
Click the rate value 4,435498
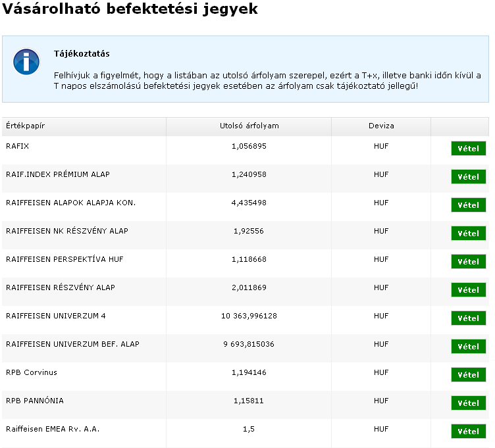[x=249, y=203]
